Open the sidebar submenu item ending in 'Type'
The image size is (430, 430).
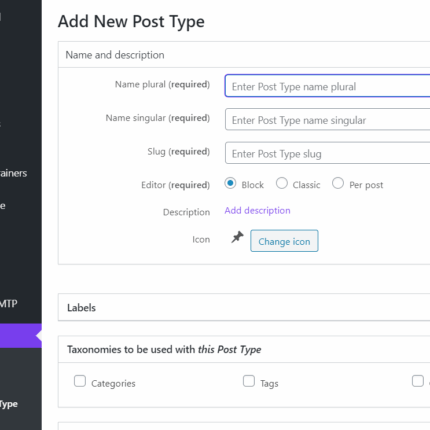[x=9, y=404]
